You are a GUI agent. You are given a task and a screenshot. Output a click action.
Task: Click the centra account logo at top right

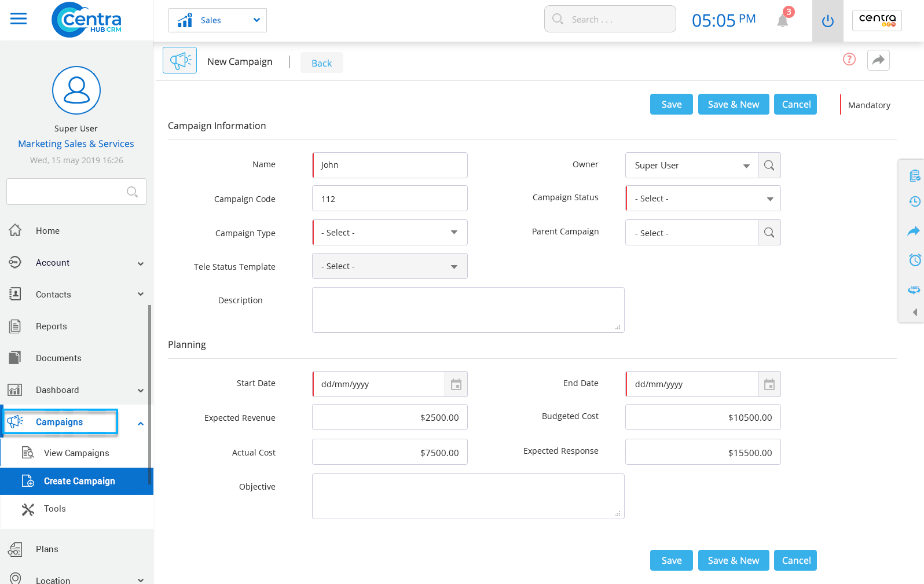click(x=877, y=20)
